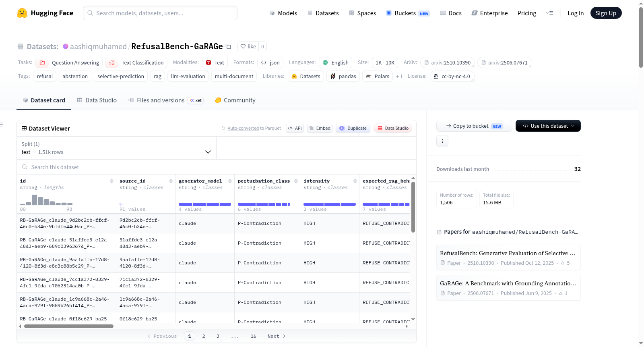The height and width of the screenshot is (347, 644).
Task: Click the selective-prediction tag
Action: click(121, 76)
